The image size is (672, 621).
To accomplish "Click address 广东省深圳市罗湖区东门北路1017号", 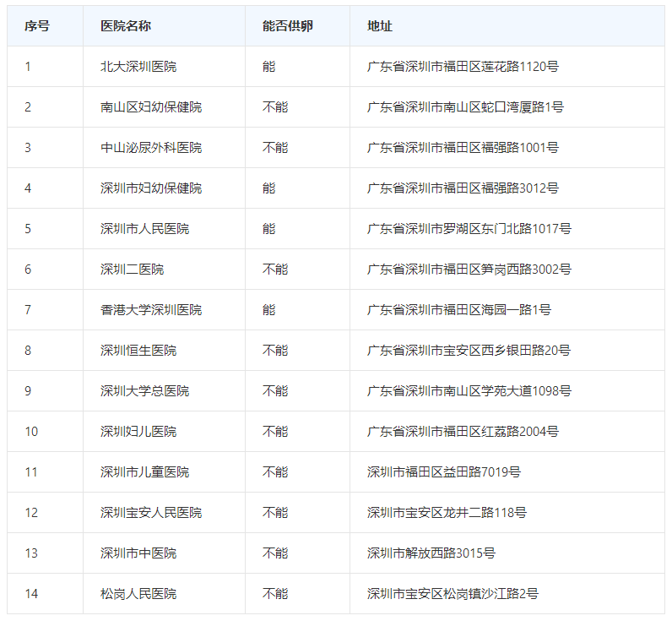I will click(x=469, y=229).
